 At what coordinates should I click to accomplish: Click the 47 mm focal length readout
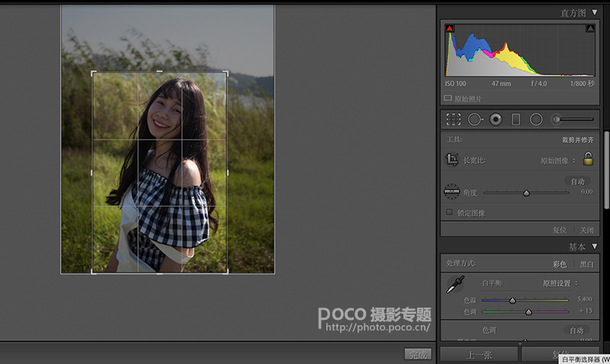[501, 84]
